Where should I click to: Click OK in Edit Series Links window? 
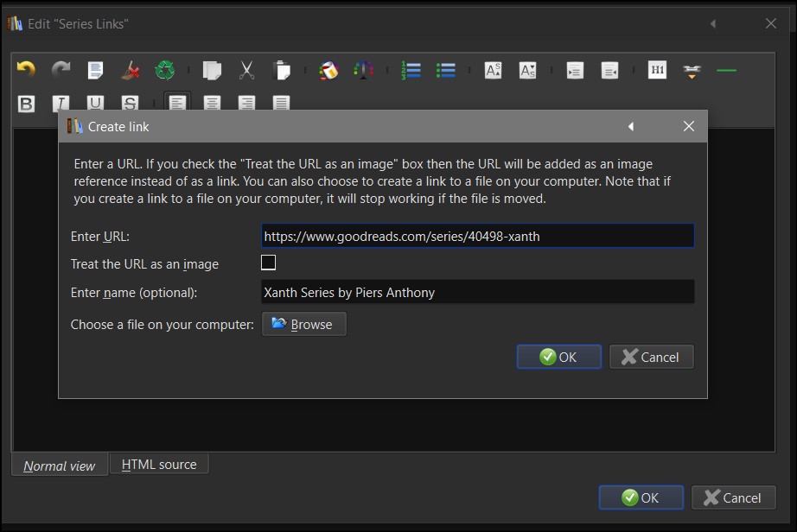pyautogui.click(x=641, y=497)
